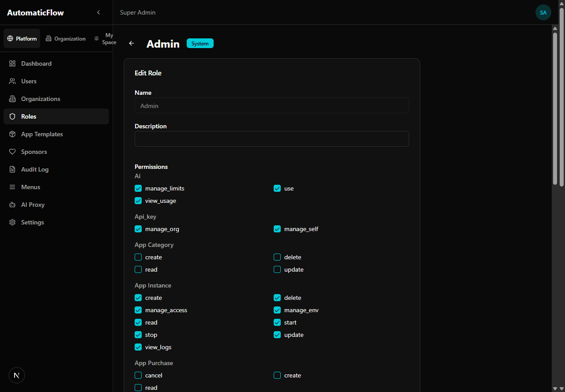
Task: Click the Users people icon
Action: tap(12, 81)
